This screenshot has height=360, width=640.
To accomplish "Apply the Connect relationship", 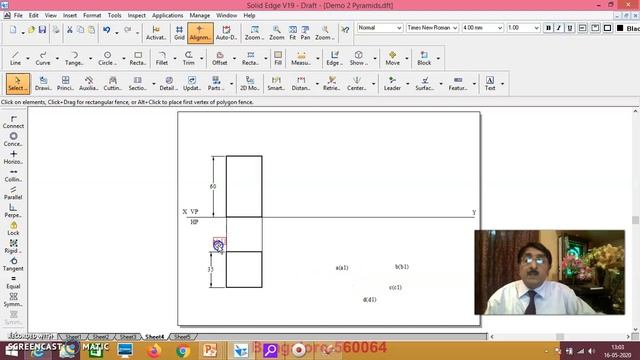I will click(x=13, y=122).
